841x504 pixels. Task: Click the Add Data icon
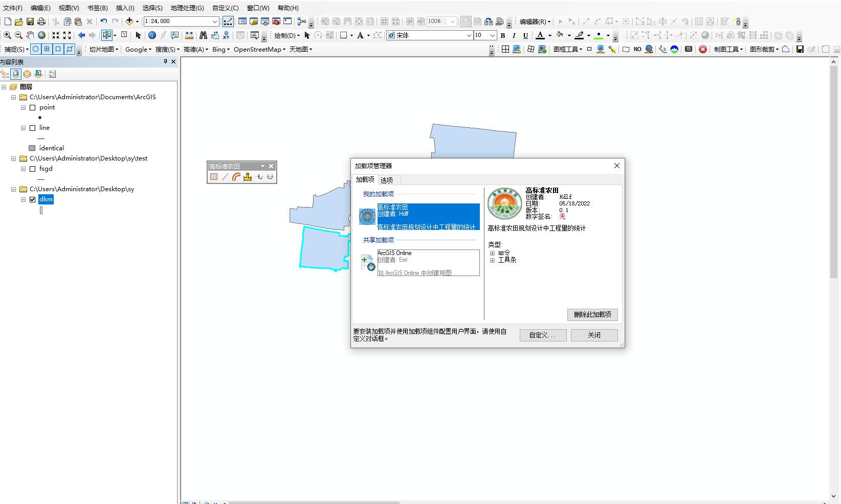coord(129,21)
